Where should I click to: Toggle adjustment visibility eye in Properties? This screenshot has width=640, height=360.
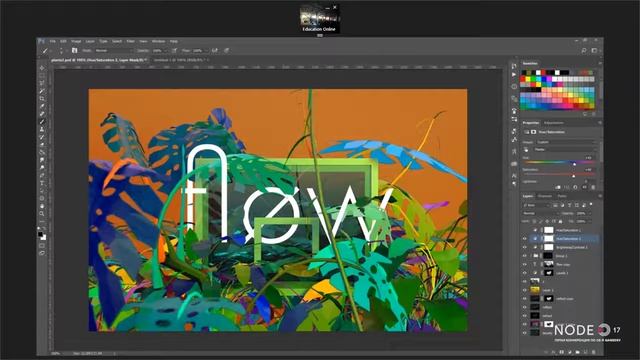coord(584,187)
